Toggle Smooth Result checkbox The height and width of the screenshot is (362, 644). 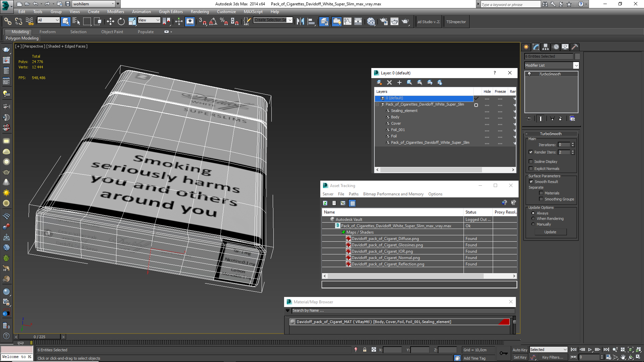531,182
